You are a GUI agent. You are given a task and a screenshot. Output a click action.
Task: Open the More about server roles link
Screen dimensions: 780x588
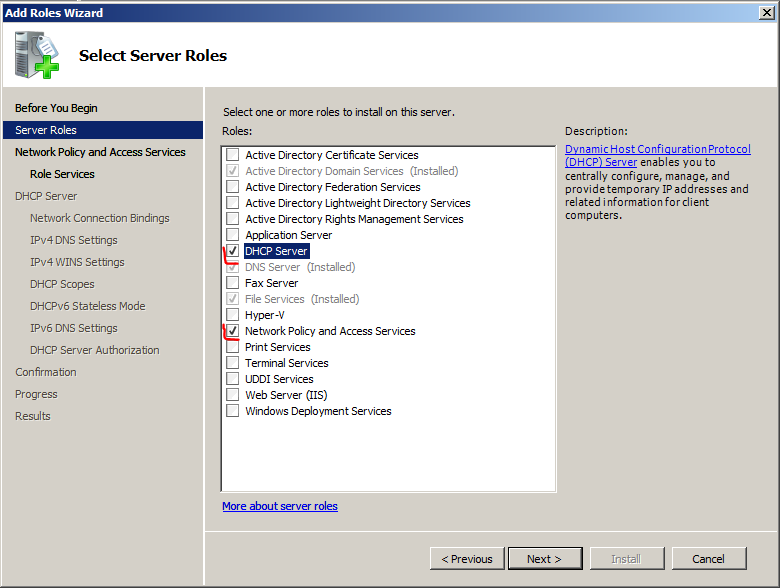280,506
